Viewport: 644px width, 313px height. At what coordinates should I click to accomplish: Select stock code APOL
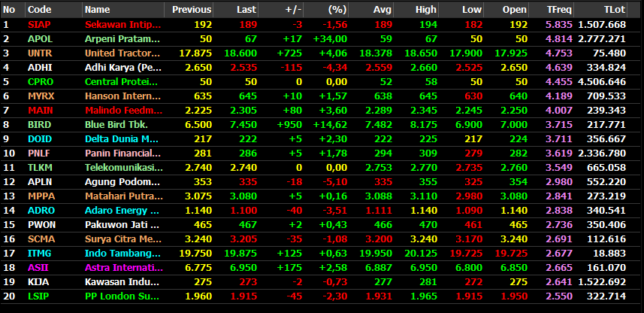(x=41, y=39)
